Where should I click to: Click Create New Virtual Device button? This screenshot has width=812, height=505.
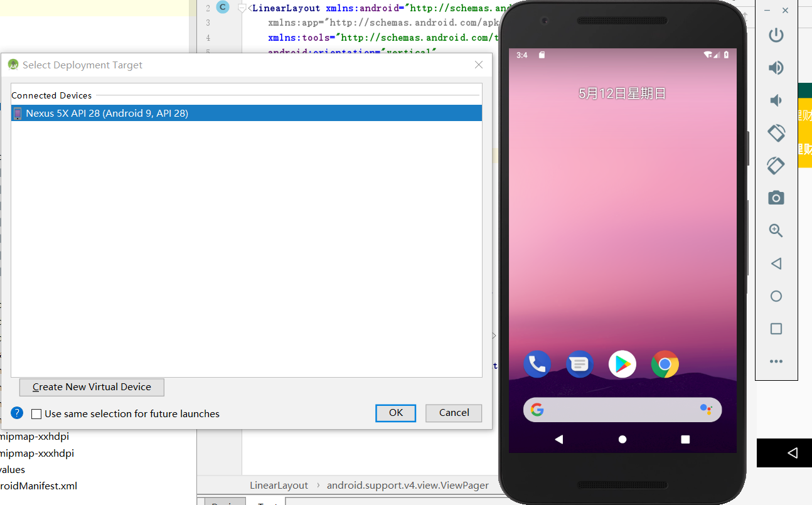pos(92,387)
